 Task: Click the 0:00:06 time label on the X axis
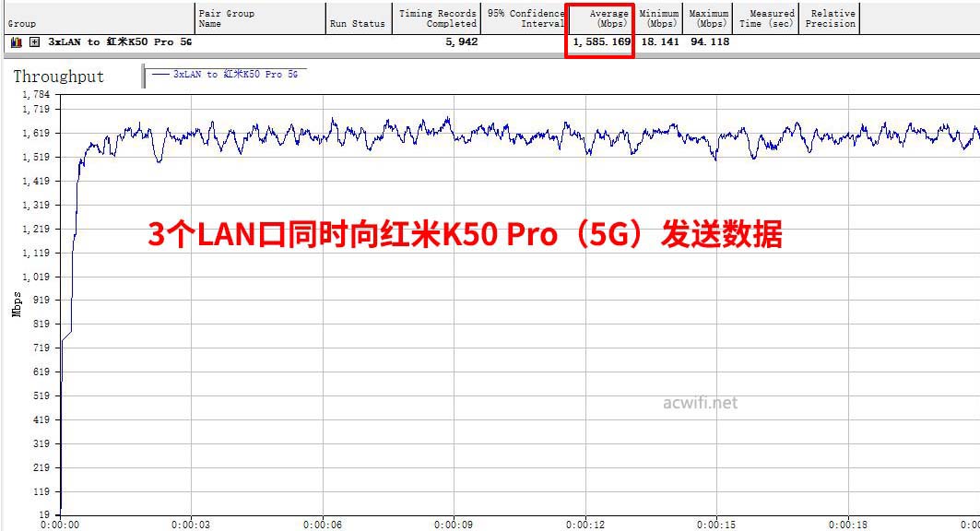pyautogui.click(x=323, y=525)
